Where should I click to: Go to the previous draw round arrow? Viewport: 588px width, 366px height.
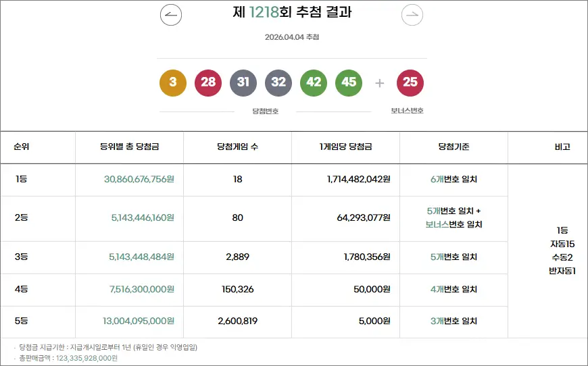click(x=171, y=15)
